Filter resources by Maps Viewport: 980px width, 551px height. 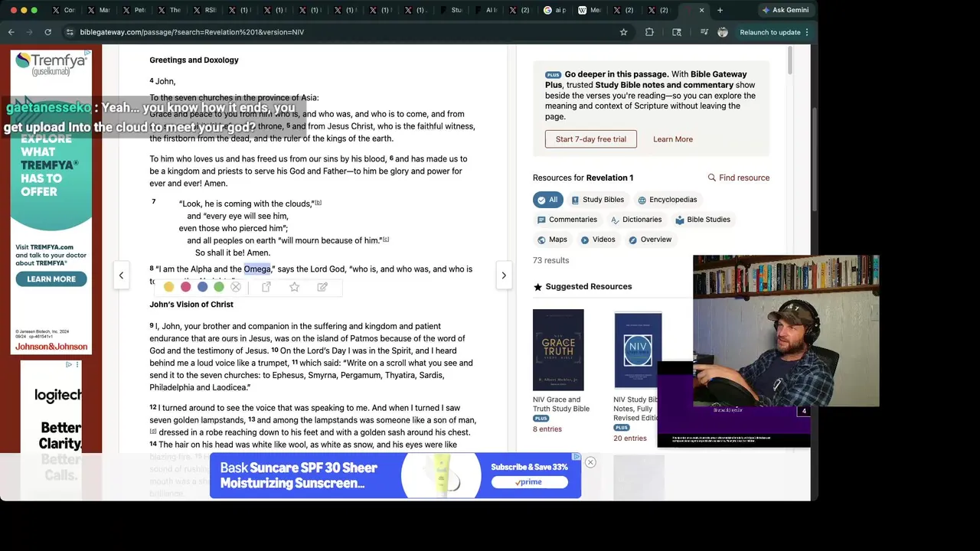(x=552, y=240)
